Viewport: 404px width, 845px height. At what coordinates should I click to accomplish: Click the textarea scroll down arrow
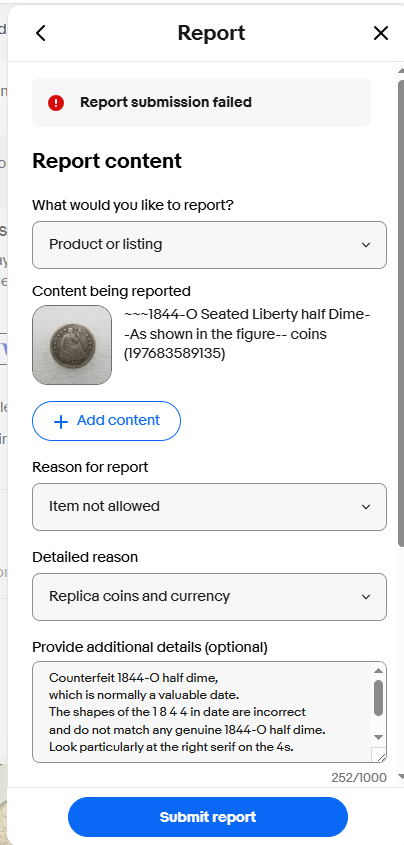378,737
